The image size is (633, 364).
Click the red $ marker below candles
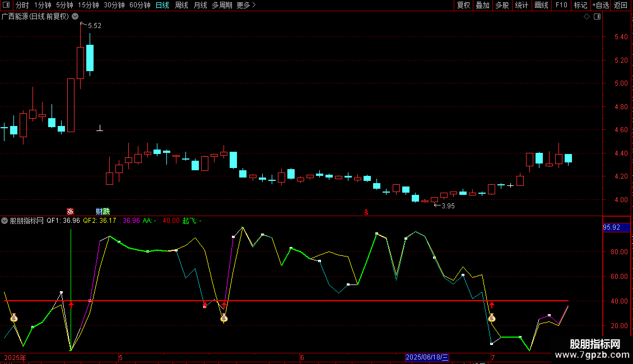click(x=366, y=213)
